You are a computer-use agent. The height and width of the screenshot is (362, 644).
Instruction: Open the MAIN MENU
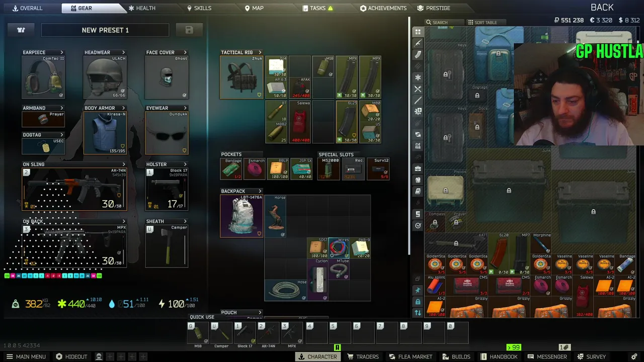tap(26, 356)
